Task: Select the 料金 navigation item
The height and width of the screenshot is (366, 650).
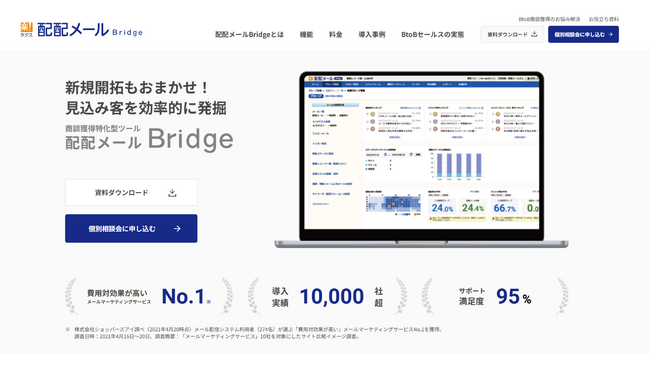Action: point(335,34)
